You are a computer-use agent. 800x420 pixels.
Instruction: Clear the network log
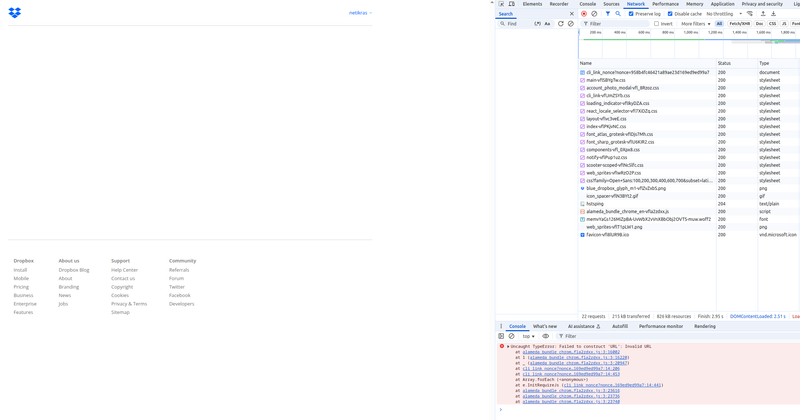[x=594, y=14]
